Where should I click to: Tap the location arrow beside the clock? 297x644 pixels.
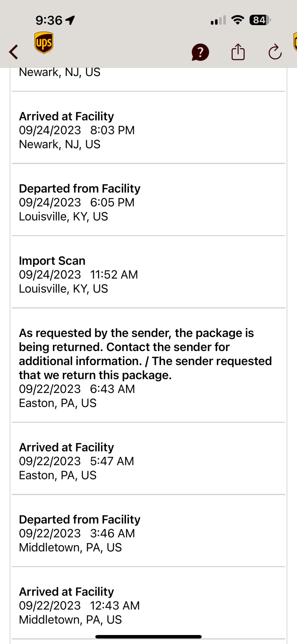pos(70,20)
